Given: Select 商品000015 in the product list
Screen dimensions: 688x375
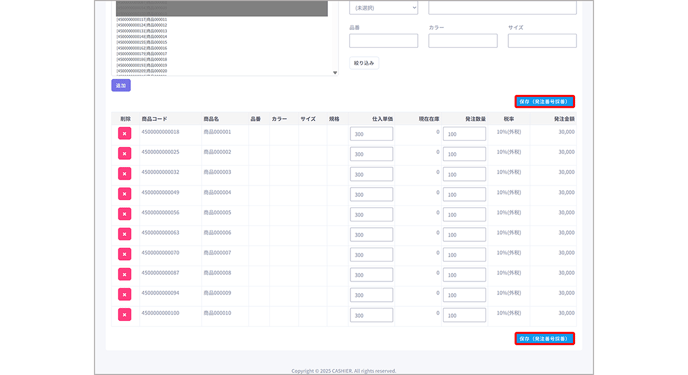Looking at the screenshot, I should point(142,42).
